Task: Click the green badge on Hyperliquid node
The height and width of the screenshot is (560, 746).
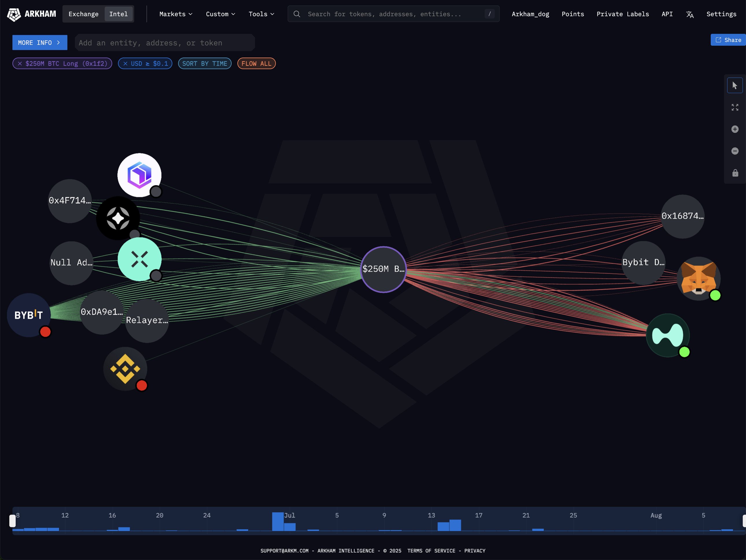Action: (x=684, y=352)
